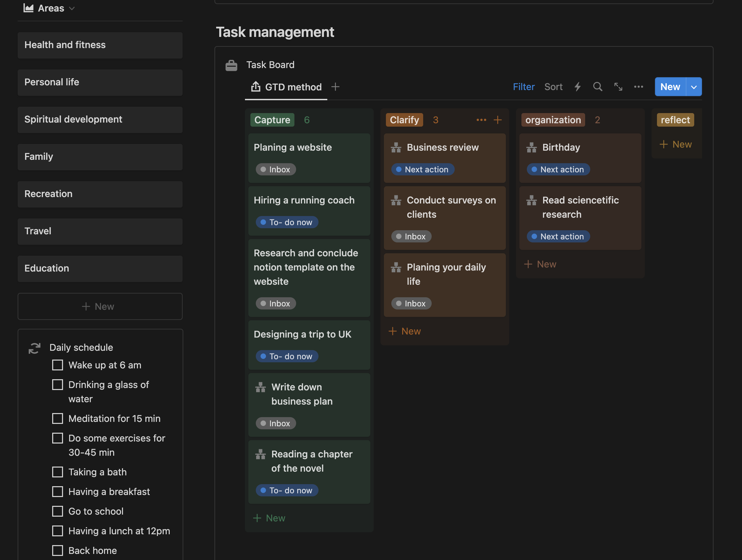Add a new card under organization
The width and height of the screenshot is (742, 560).
click(x=540, y=264)
